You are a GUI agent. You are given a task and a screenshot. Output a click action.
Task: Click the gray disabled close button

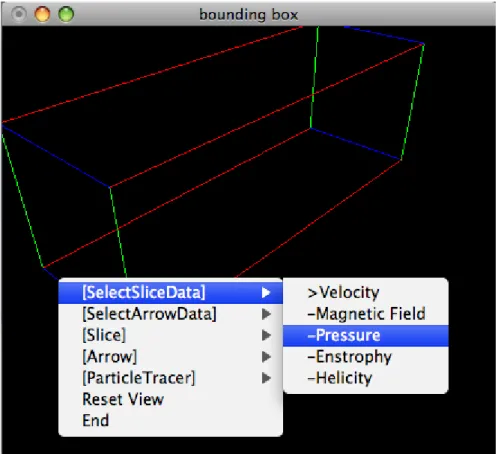(19, 14)
